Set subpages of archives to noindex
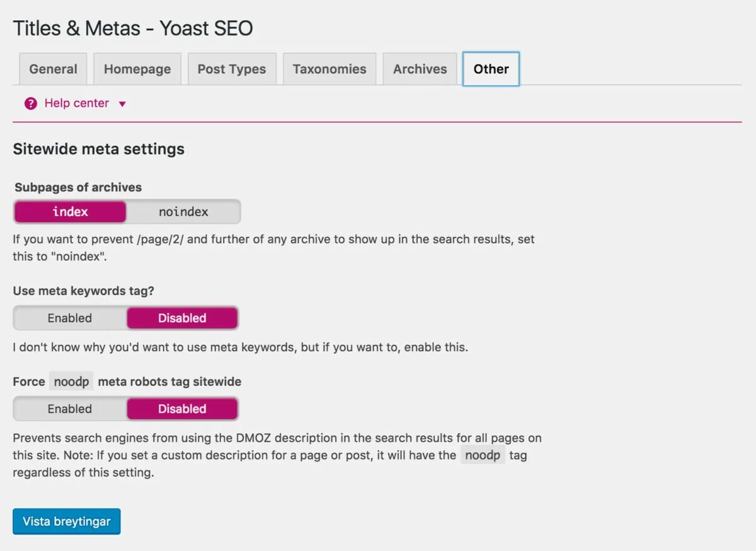 point(183,212)
